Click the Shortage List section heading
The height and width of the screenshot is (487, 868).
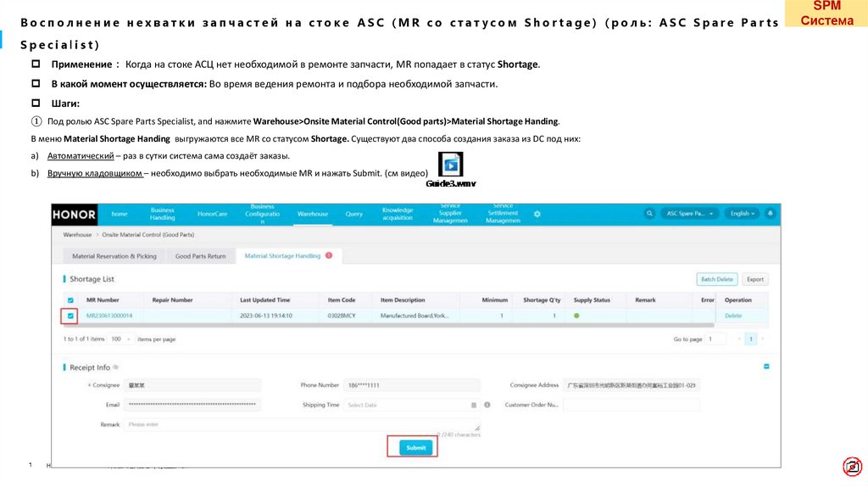pyautogui.click(x=92, y=279)
